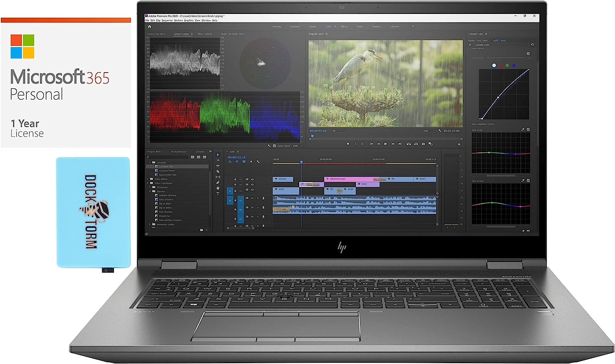Switch to the Editing workspace tab

313,26
